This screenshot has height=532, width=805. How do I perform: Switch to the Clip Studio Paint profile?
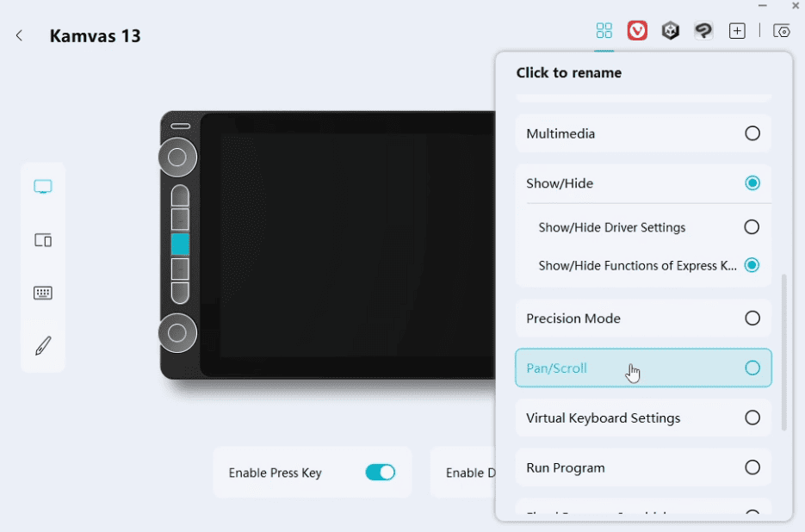tap(703, 31)
